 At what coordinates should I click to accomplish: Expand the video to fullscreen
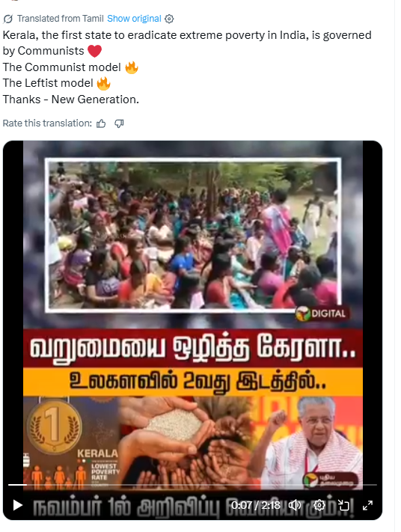[368, 506]
